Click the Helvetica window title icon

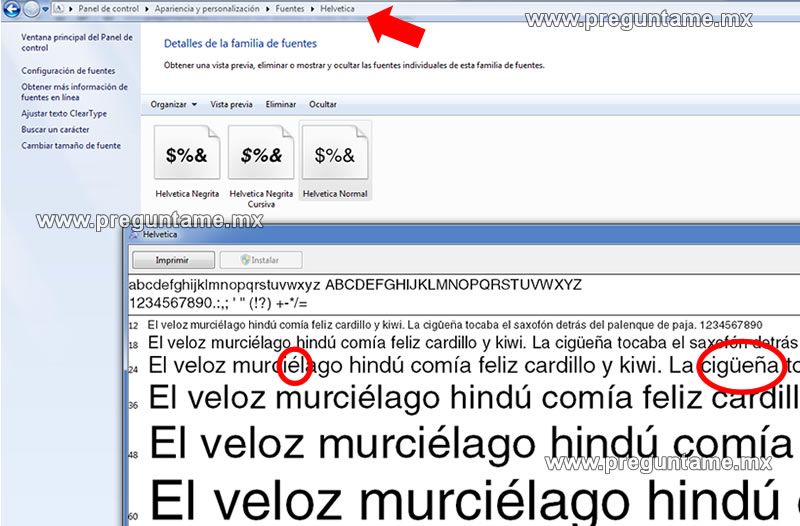click(x=134, y=235)
